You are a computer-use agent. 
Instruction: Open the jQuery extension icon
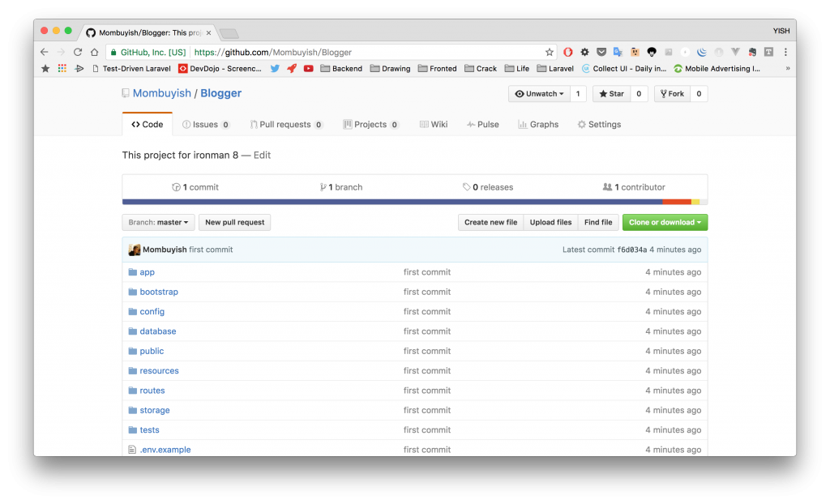point(702,52)
